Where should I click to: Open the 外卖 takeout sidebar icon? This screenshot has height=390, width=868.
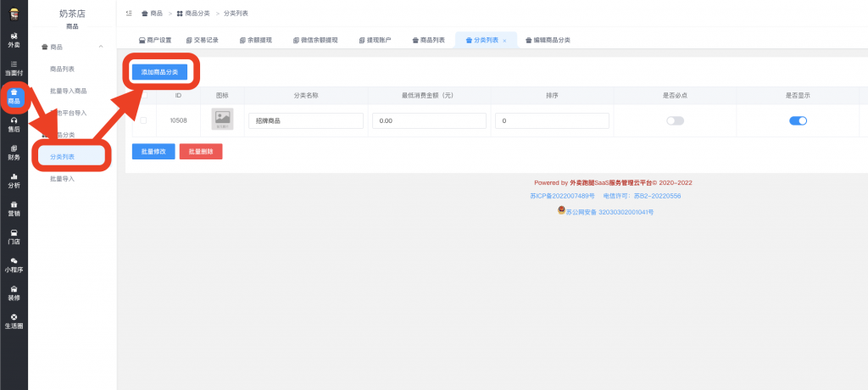pos(14,39)
